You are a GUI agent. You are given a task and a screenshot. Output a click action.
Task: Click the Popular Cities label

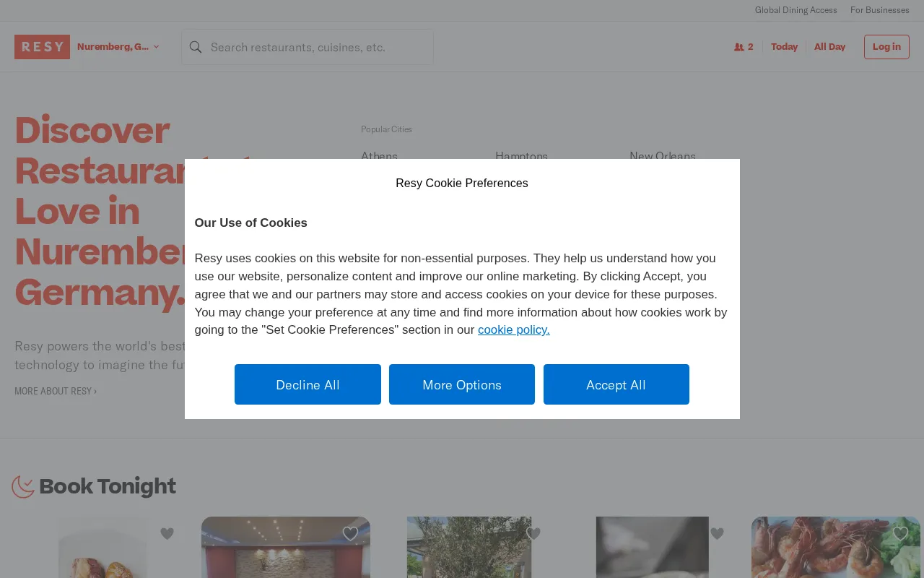[x=386, y=129]
